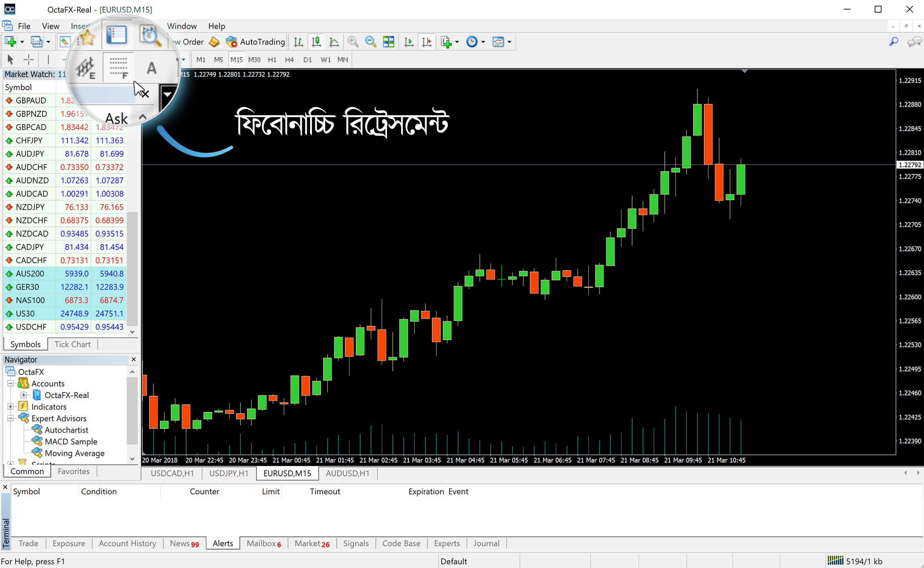The height and width of the screenshot is (568, 924).
Task: Click Market Watch scroll-down arrow
Action: pyautogui.click(x=132, y=332)
